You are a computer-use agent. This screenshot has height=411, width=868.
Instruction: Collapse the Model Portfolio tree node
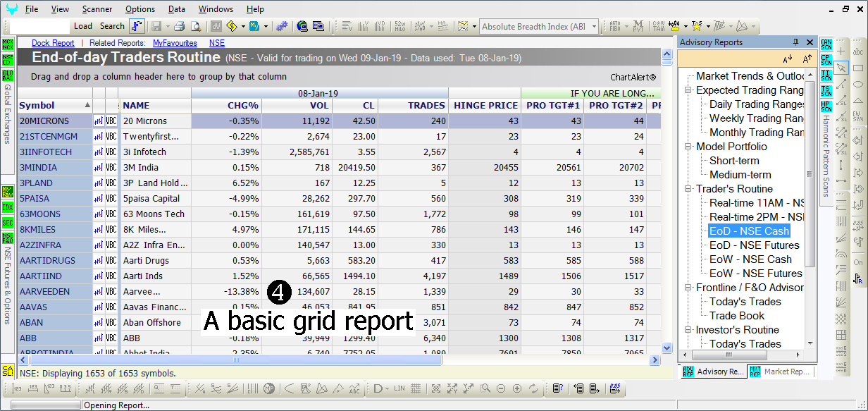click(688, 147)
